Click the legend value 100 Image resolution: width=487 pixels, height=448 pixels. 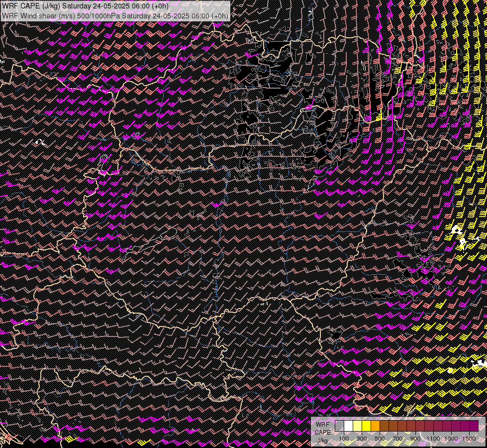pyautogui.click(x=344, y=439)
